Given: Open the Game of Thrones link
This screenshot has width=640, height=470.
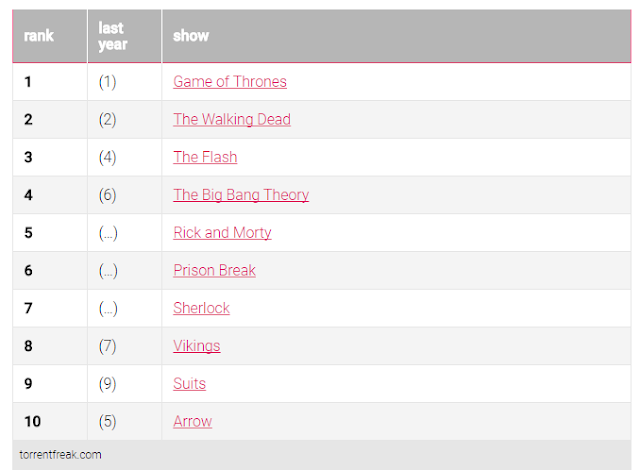Looking at the screenshot, I should (x=230, y=82).
